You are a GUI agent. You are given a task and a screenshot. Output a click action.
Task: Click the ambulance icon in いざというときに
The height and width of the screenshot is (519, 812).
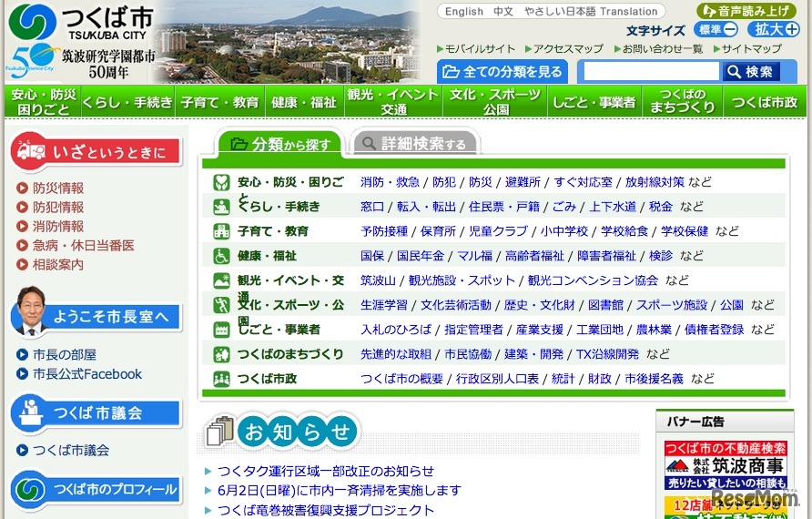click(31, 151)
